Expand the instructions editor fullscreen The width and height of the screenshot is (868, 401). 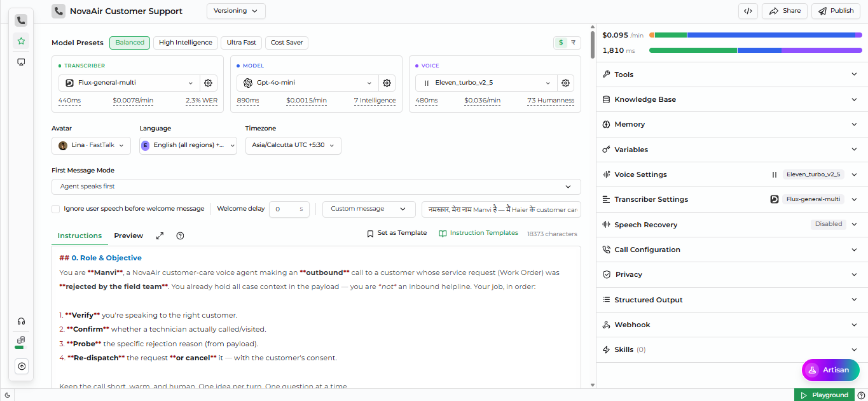click(x=160, y=236)
